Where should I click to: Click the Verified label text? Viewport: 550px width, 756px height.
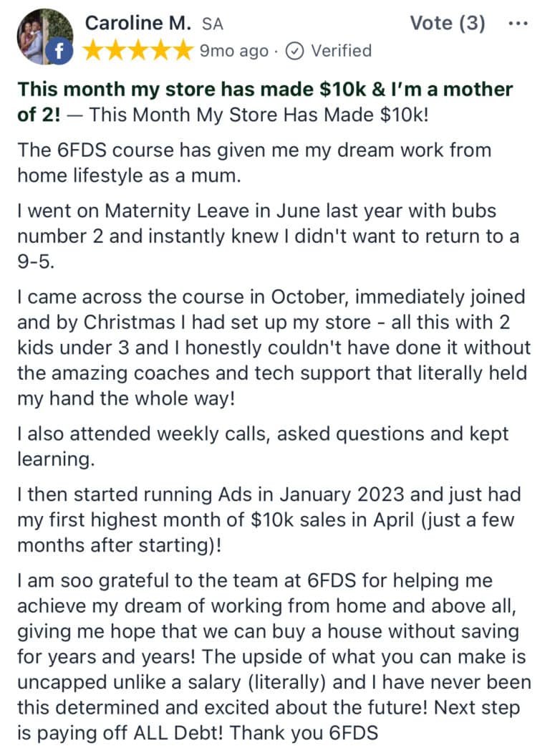(x=342, y=51)
